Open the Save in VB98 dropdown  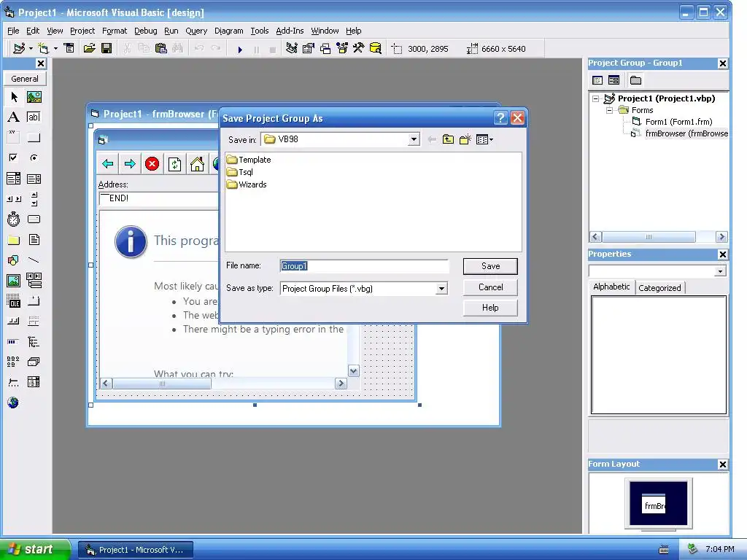click(x=414, y=139)
